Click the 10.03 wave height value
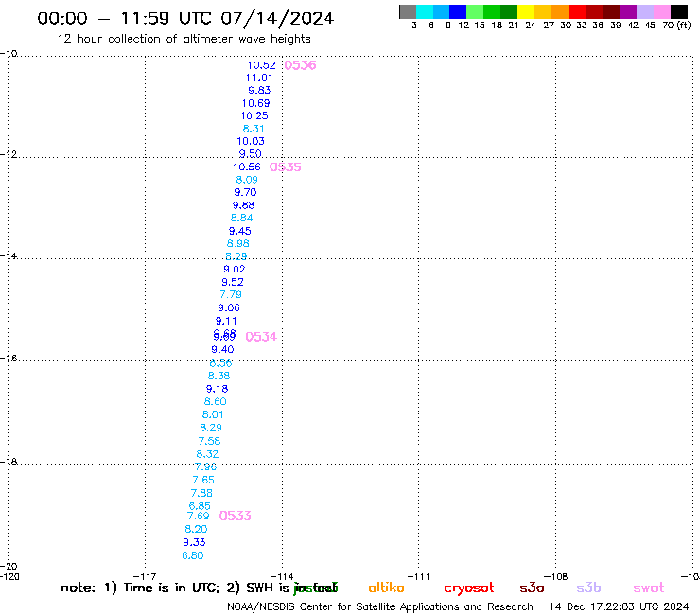700x615 pixels. point(251,141)
